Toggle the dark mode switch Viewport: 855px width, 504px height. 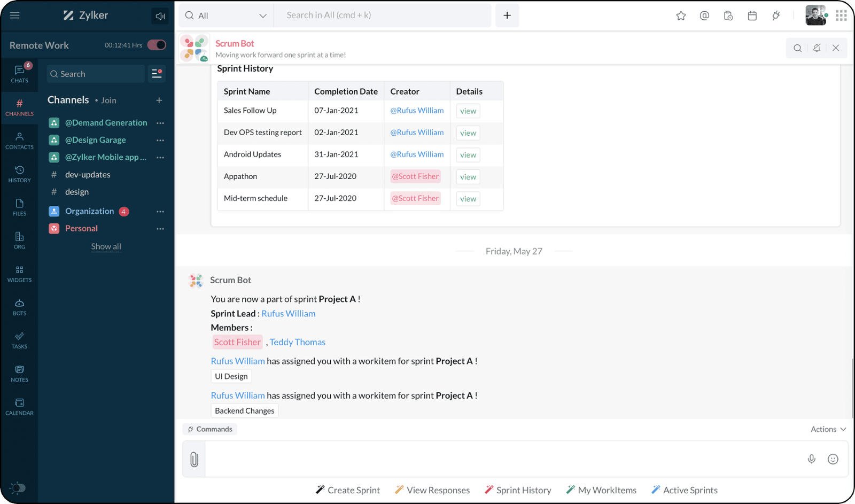18,487
